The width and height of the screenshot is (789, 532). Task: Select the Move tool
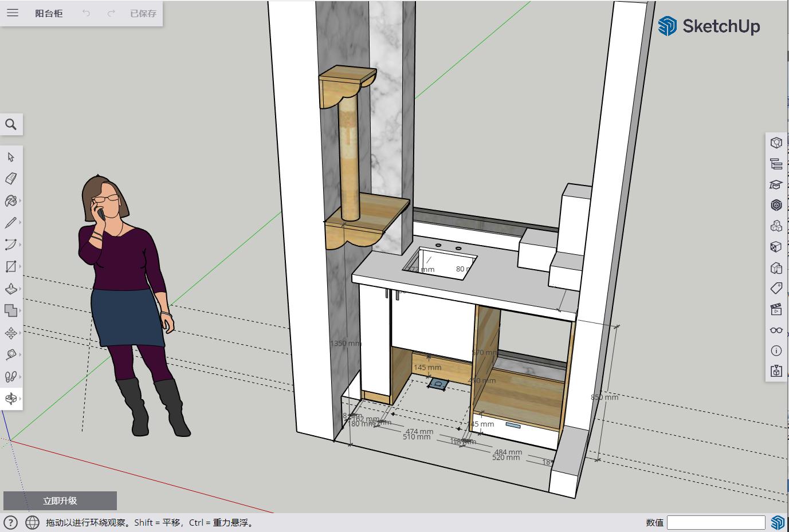11,333
